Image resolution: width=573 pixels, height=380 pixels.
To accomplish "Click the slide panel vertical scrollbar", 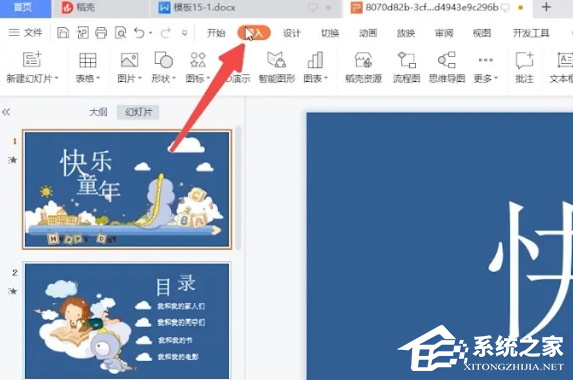I will [238, 187].
